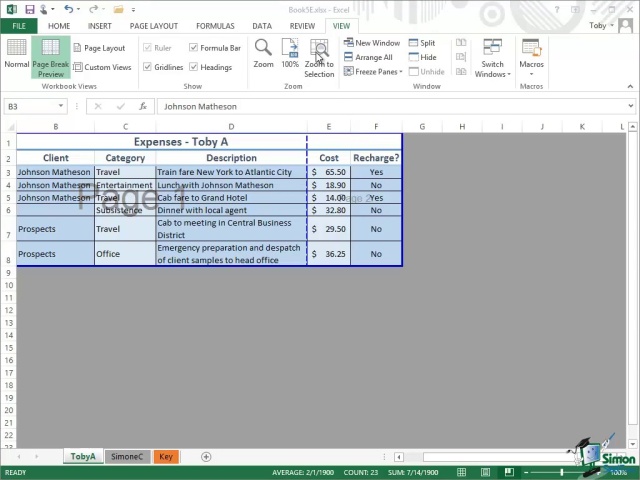This screenshot has width=640, height=480.
Task: Set zoom to 100% icon
Action: [x=290, y=53]
